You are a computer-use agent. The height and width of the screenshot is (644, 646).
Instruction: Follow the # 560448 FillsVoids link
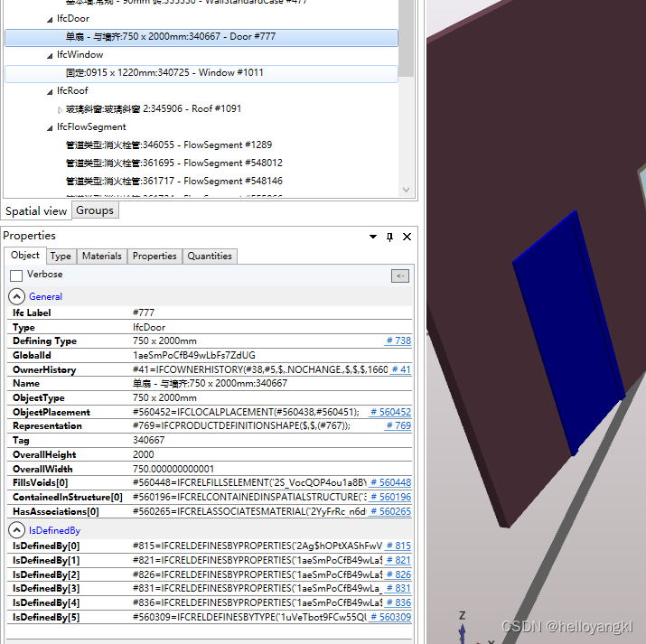(390, 482)
